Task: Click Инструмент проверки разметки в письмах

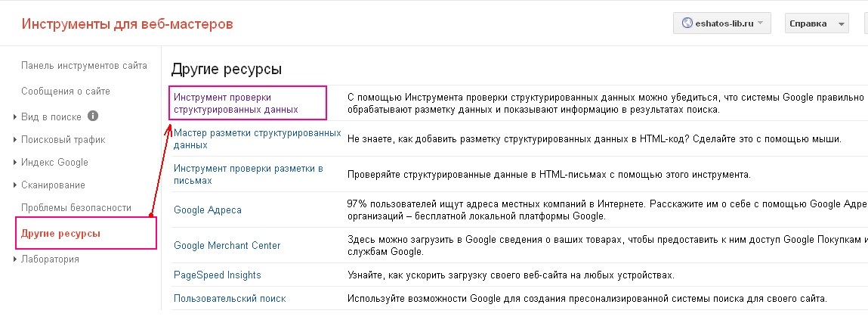Action: click(x=249, y=174)
